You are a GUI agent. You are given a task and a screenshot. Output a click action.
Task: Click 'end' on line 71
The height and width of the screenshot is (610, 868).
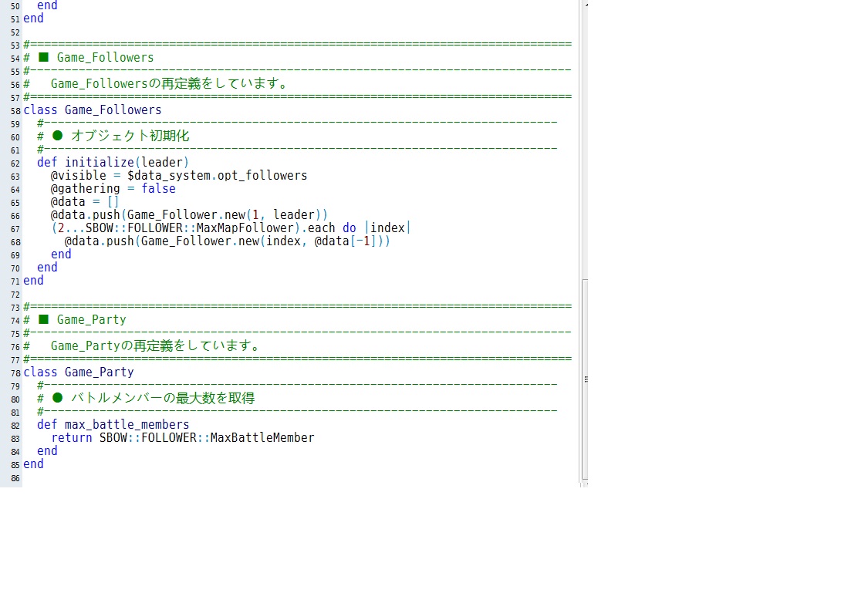33,281
